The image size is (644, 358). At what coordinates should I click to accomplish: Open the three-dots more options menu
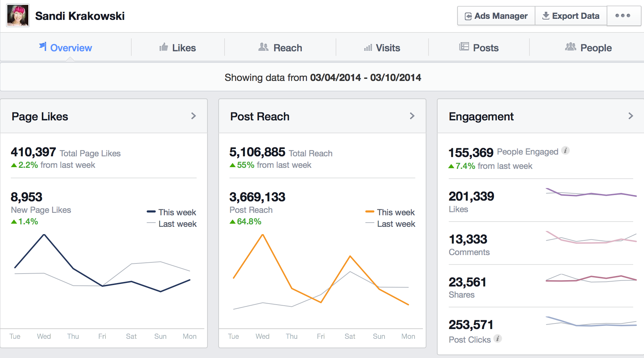tap(623, 16)
